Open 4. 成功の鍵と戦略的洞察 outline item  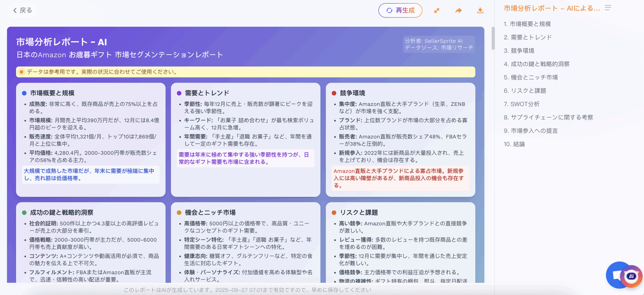tap(536, 64)
